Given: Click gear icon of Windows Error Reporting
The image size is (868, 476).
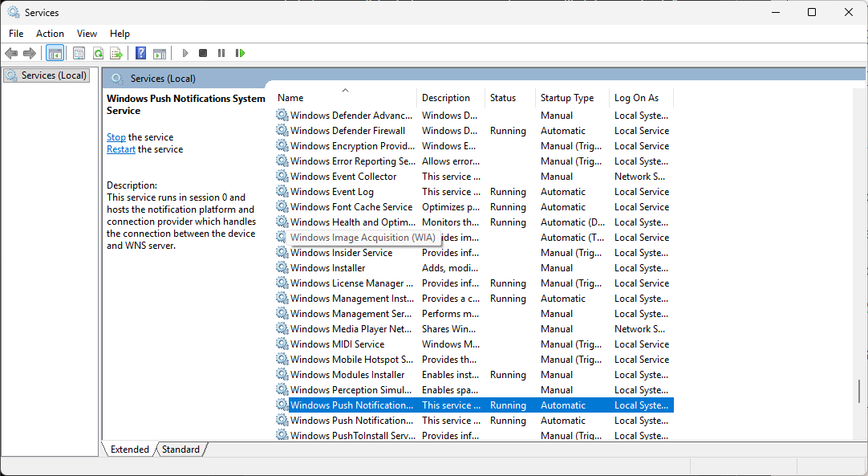Looking at the screenshot, I should click(282, 161).
